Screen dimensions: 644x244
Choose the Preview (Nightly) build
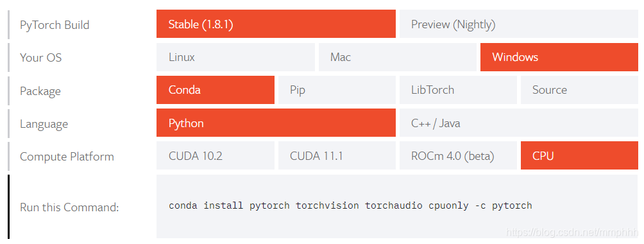[519, 24]
